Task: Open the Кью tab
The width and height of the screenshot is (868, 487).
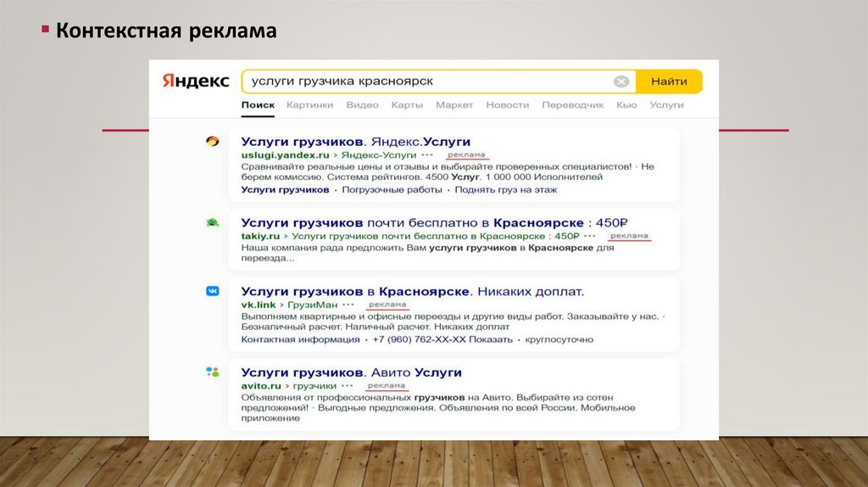Action: (x=626, y=104)
